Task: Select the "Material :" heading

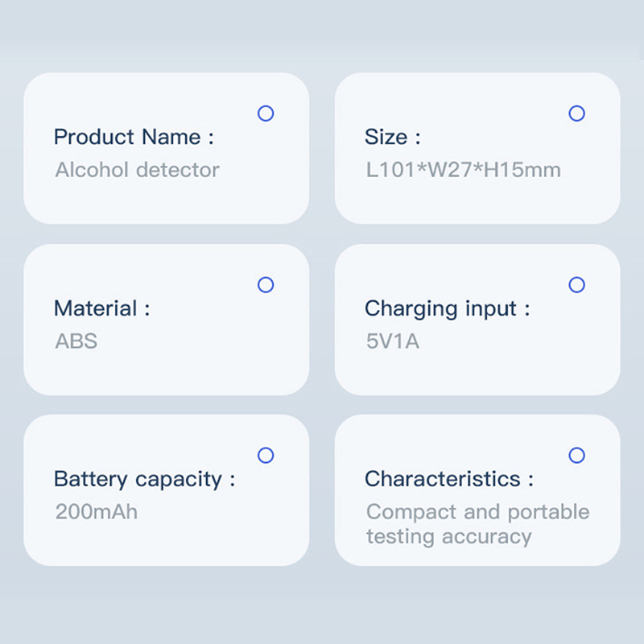Action: coord(101,308)
